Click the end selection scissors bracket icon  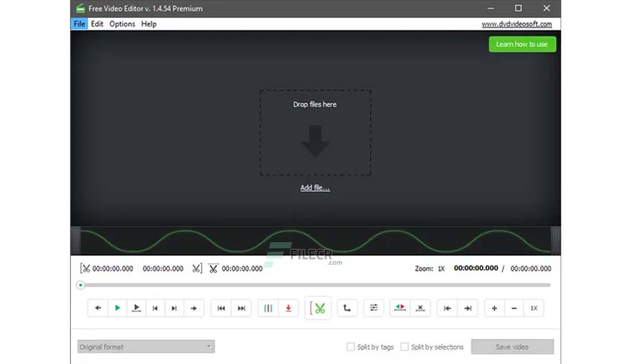click(196, 268)
